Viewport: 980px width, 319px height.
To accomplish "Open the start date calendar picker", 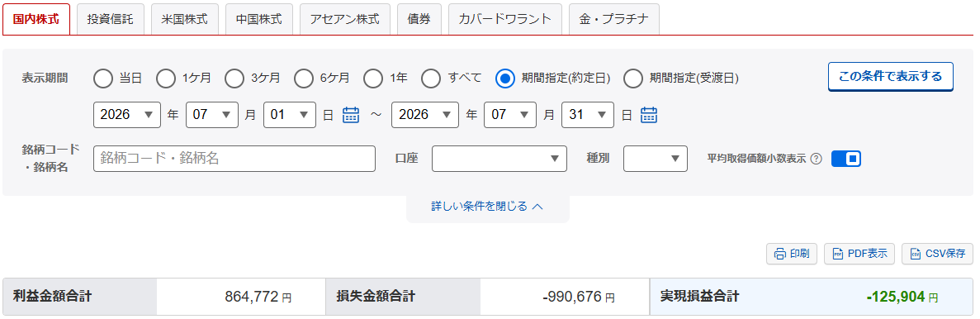I will (351, 115).
